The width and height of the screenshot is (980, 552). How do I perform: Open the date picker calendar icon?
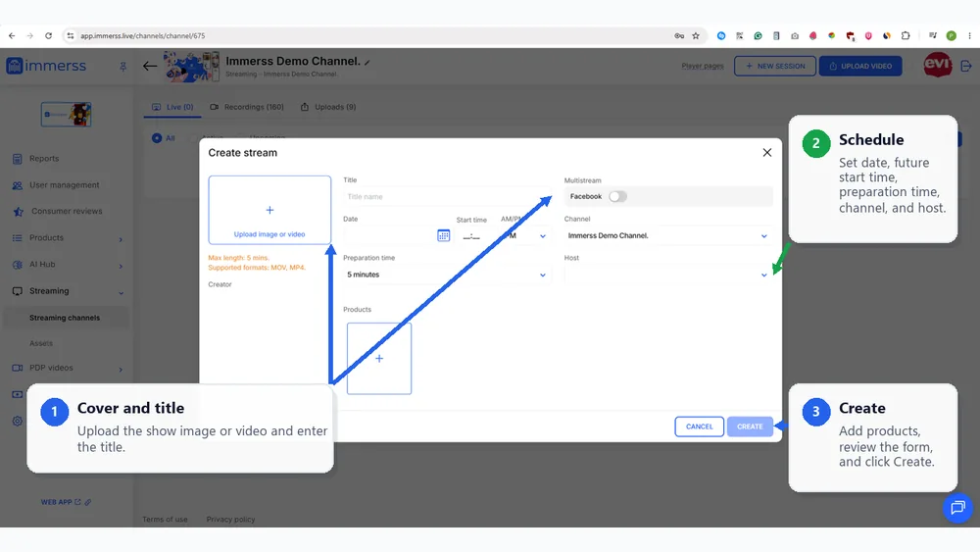[443, 235]
